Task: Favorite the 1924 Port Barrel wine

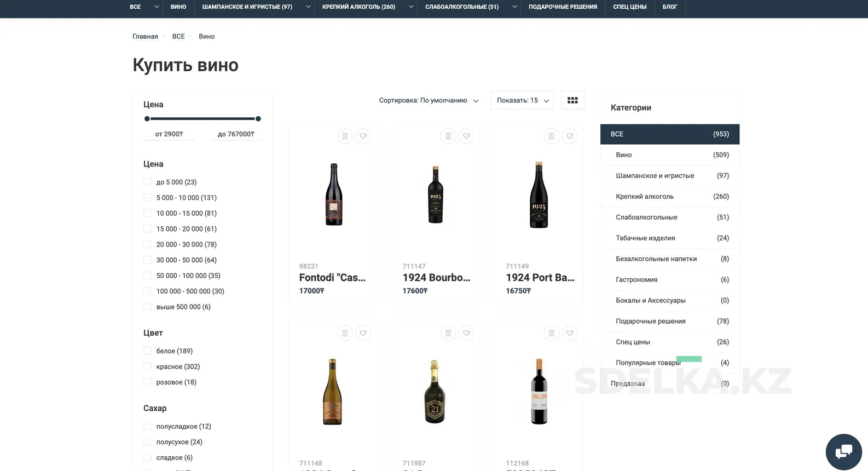Action: coord(570,136)
